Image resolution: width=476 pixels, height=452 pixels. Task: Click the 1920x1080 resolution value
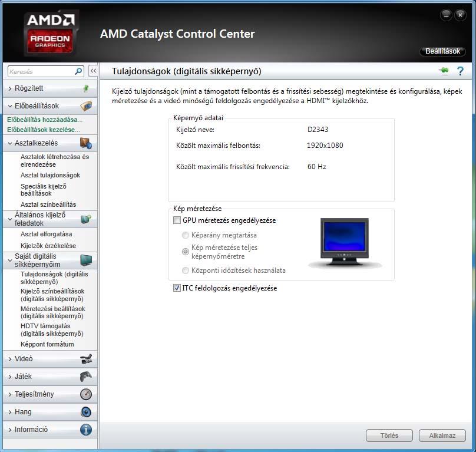point(325,145)
